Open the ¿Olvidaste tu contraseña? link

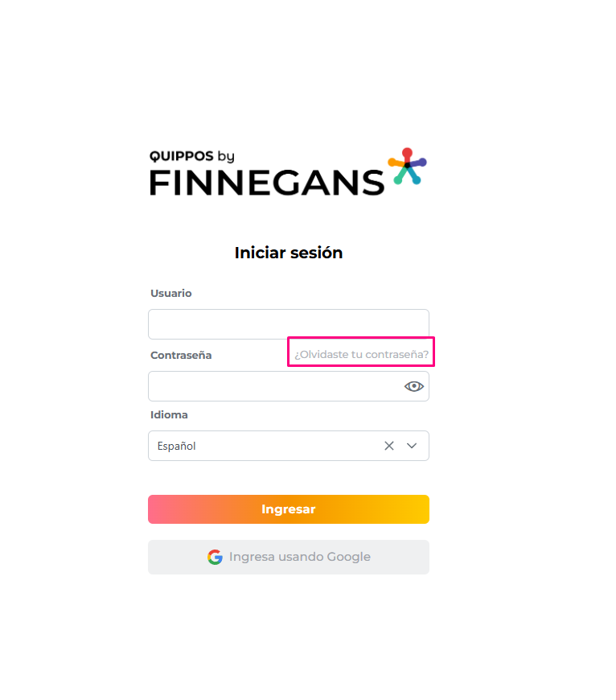(361, 354)
